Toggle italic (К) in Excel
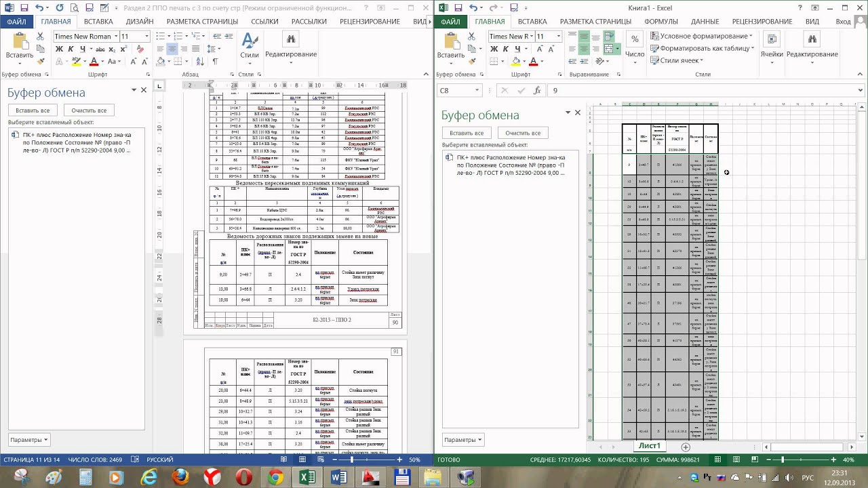The height and width of the screenshot is (488, 868). [x=505, y=49]
